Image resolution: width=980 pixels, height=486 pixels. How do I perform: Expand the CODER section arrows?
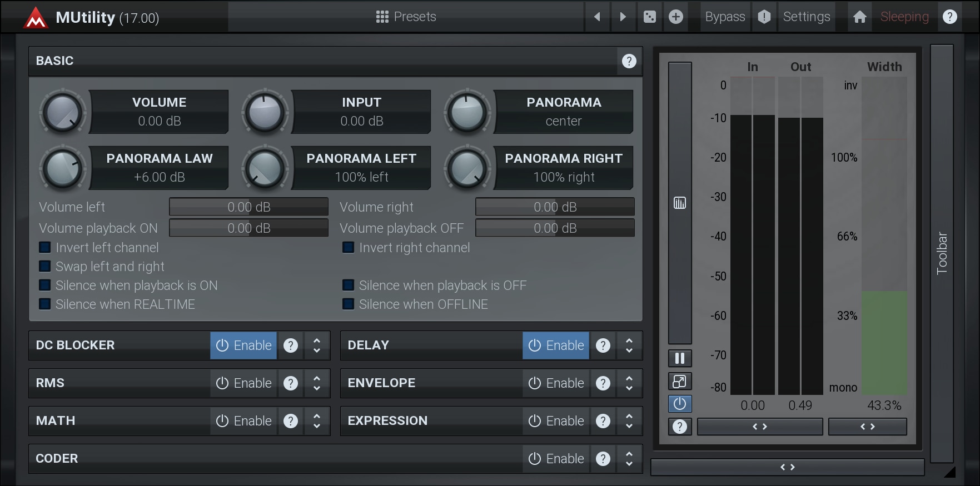click(629, 459)
